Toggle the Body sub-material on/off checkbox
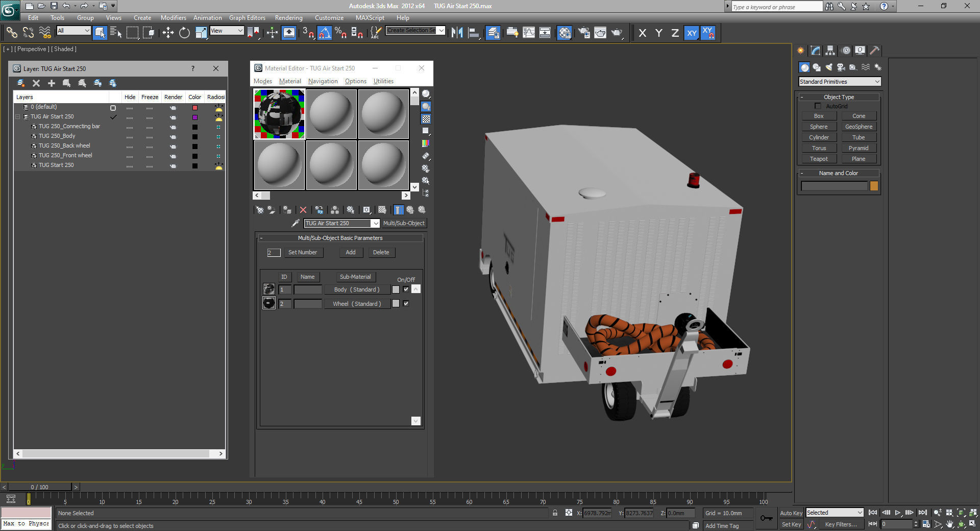Image resolution: width=980 pixels, height=531 pixels. point(406,289)
